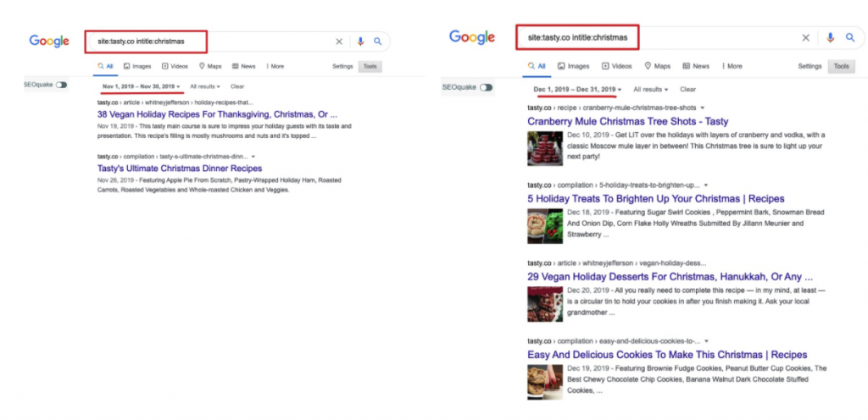868x420 pixels.
Task: Click 'Dec 20, 2019' date in Vegan Desserts snippet
Action: (587, 290)
